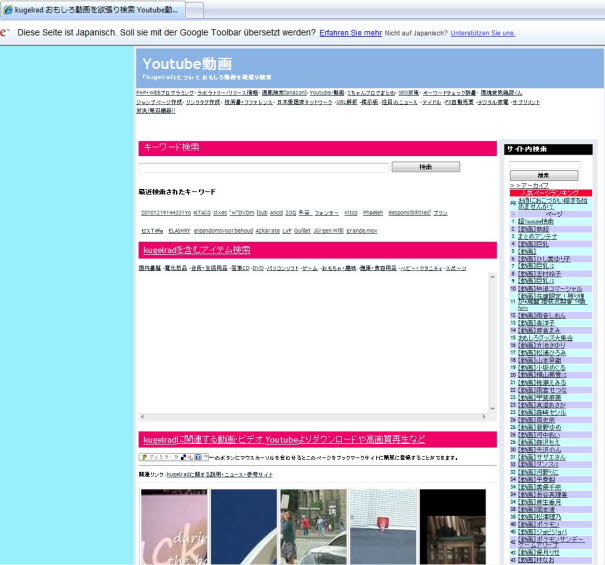Viewport: 605px width, 565px height.
Task: Open the '>>アーカイブ' sidebar link
Action: click(529, 185)
